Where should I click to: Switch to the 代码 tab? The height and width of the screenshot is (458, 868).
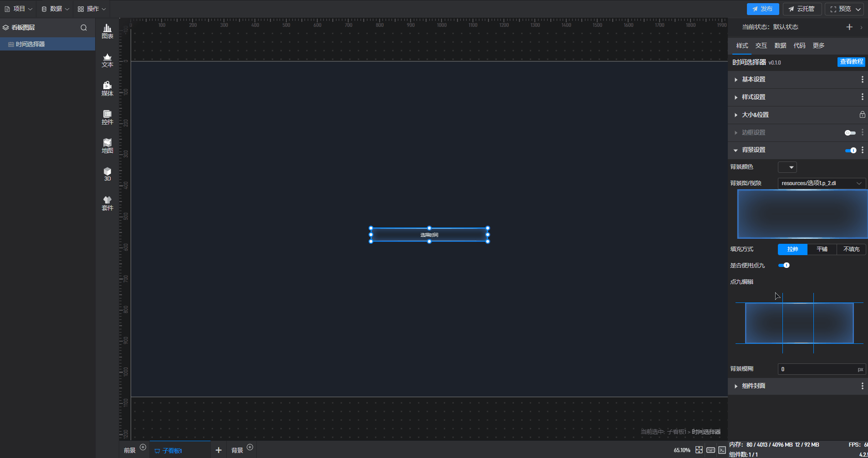799,45
